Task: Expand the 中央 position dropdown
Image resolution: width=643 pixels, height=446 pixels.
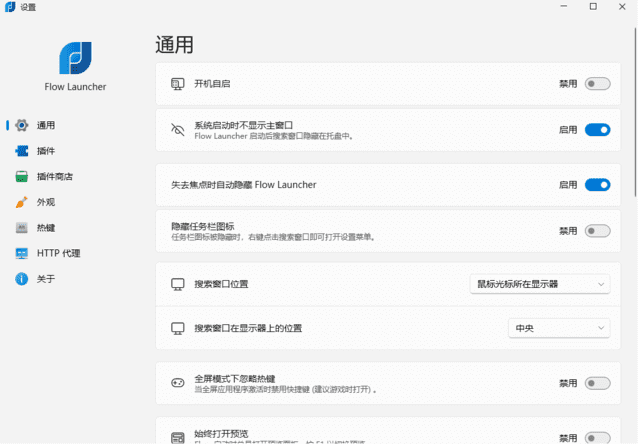Action: 559,328
